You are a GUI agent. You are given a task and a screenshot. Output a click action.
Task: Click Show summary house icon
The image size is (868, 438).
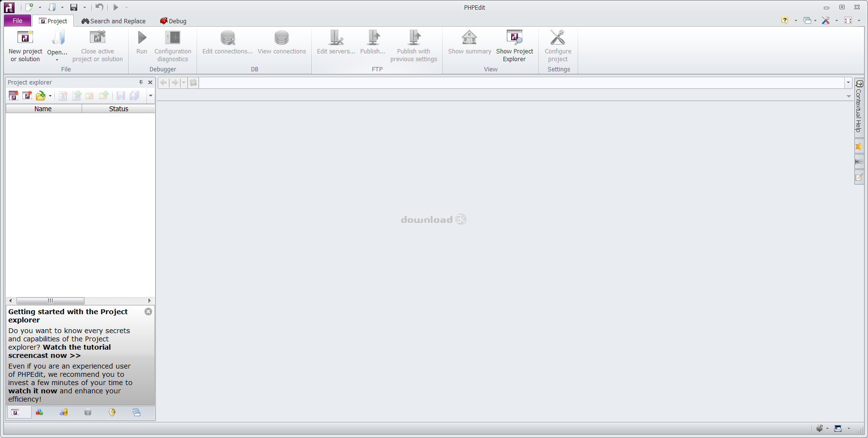click(x=469, y=43)
